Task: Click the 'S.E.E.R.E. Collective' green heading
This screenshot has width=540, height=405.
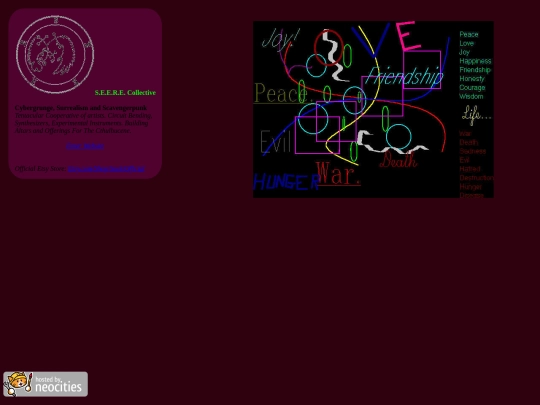Action: tap(125, 93)
